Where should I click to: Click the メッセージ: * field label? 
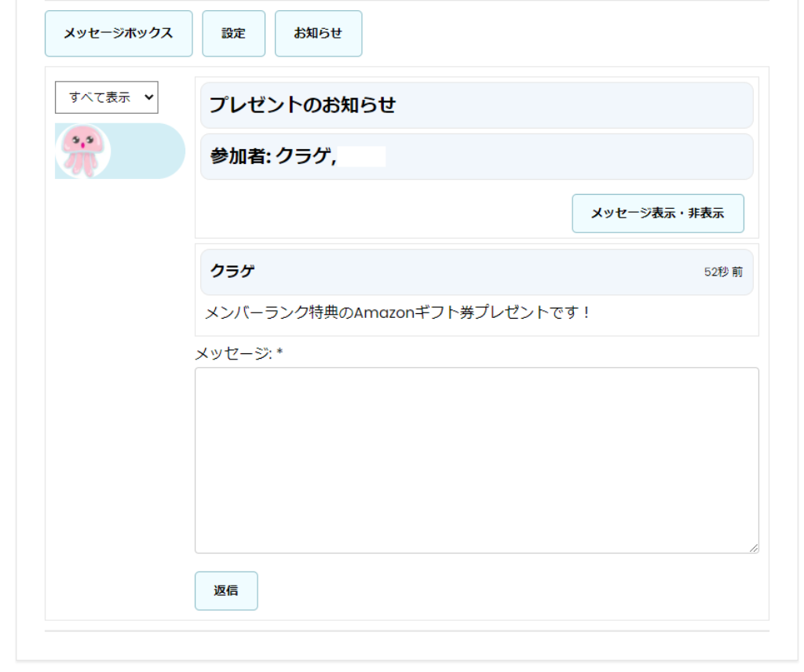tap(238, 353)
